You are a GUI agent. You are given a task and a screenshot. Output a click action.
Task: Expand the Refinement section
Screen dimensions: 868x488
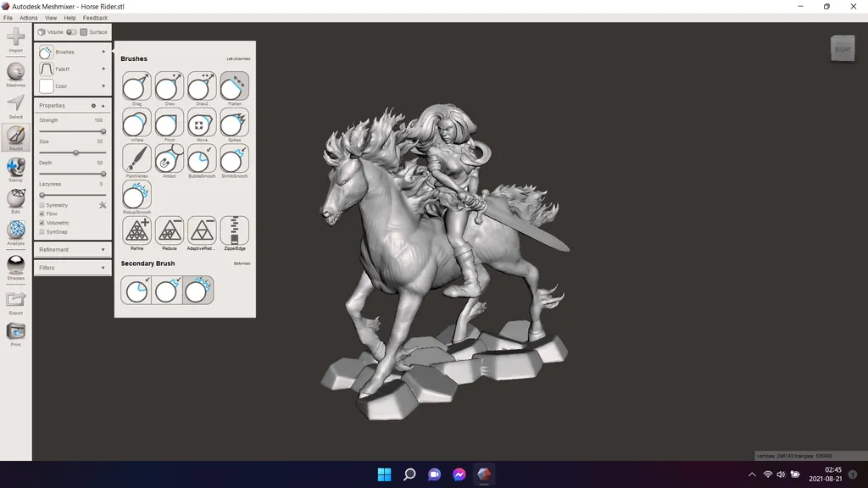point(72,250)
